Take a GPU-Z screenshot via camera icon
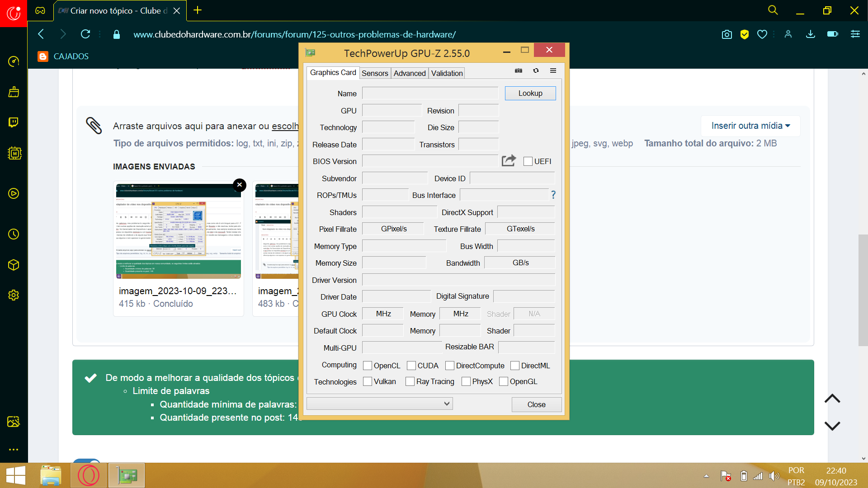 click(519, 70)
